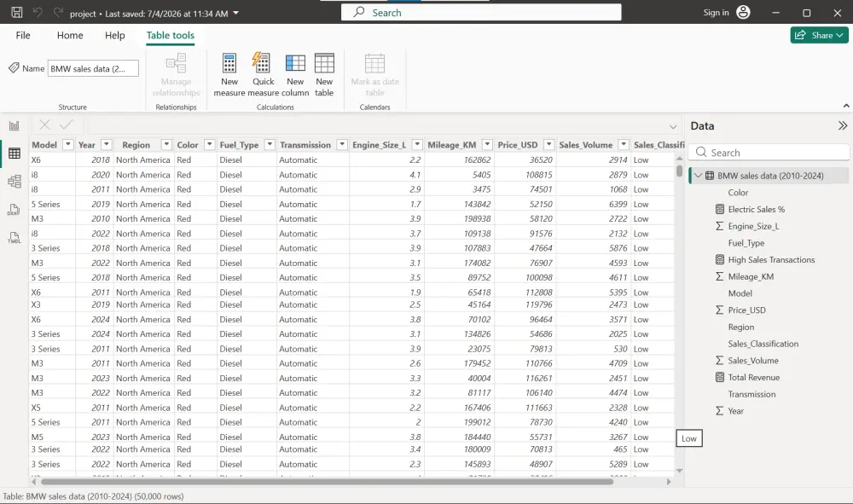Select Sales_Classification field in Data pane
Viewport: 853px width, 504px height.
pos(763,344)
